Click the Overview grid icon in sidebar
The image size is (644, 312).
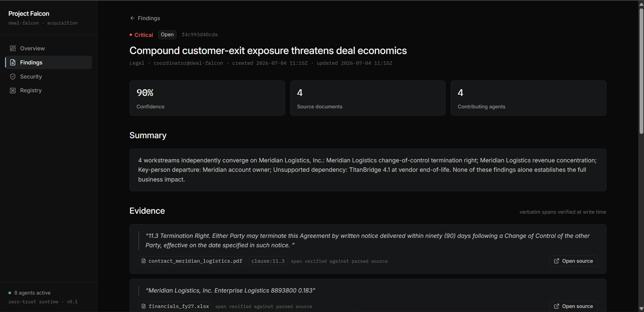[13, 48]
